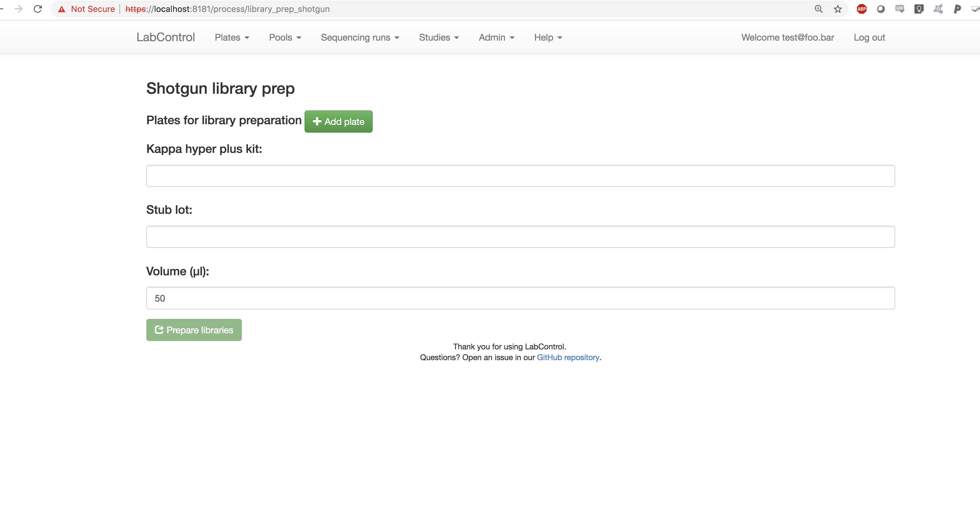The height and width of the screenshot is (519, 980).
Task: Follow the GitHub repository link
Action: pyautogui.click(x=568, y=357)
